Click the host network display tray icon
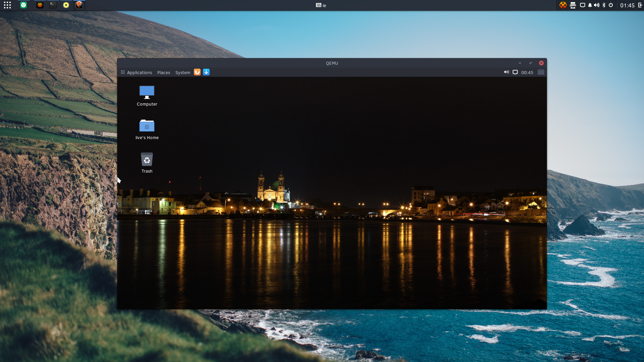644x362 pixels. pos(583,5)
